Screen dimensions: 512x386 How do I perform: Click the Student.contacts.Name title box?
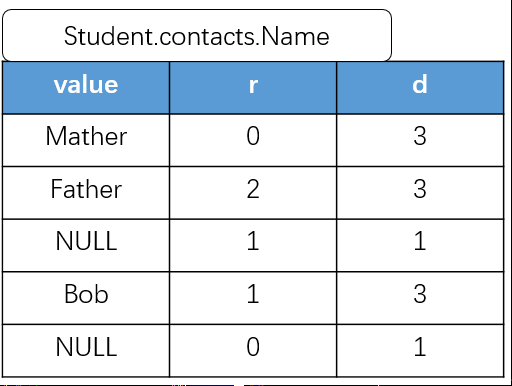(x=197, y=35)
